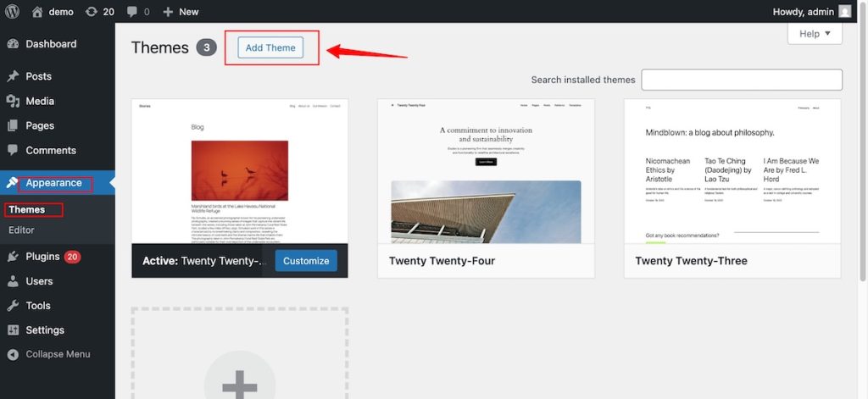The image size is (868, 399).
Task: Focus the Search installed themes field
Action: point(742,80)
